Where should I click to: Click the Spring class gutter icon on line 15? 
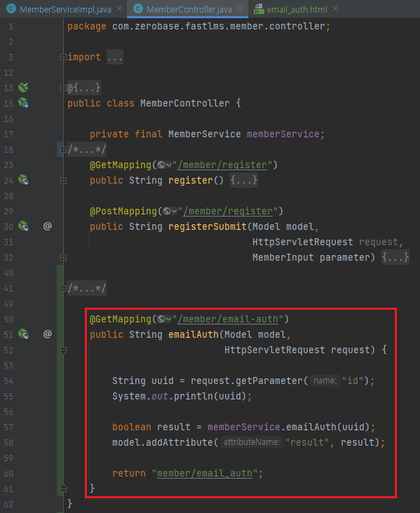point(23,103)
